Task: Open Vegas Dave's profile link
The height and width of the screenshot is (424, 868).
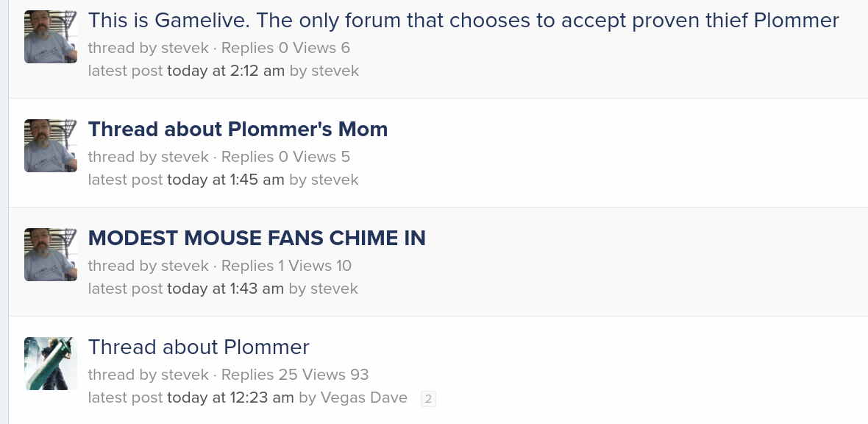Action: click(x=363, y=397)
